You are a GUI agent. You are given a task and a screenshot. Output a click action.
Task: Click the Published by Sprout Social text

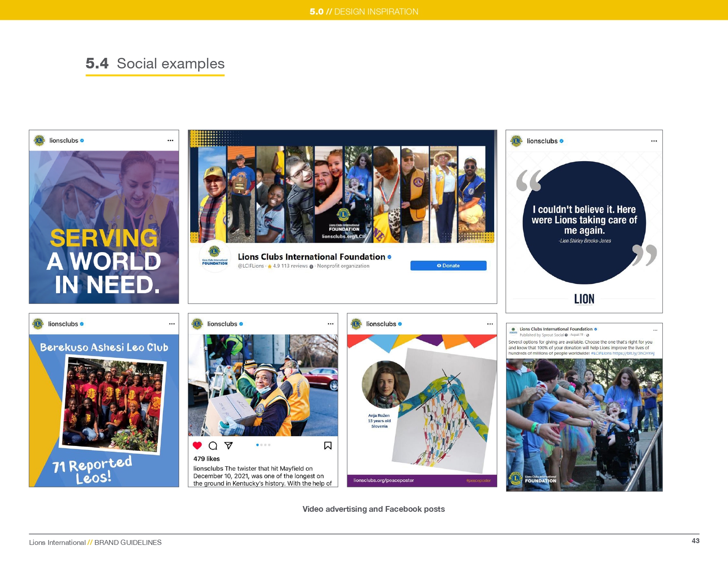coord(542,335)
